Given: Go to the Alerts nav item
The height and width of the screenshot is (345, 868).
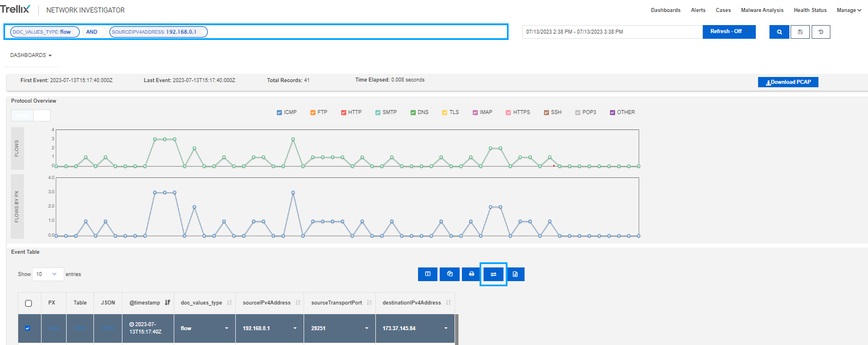Looking at the screenshot, I should [698, 10].
